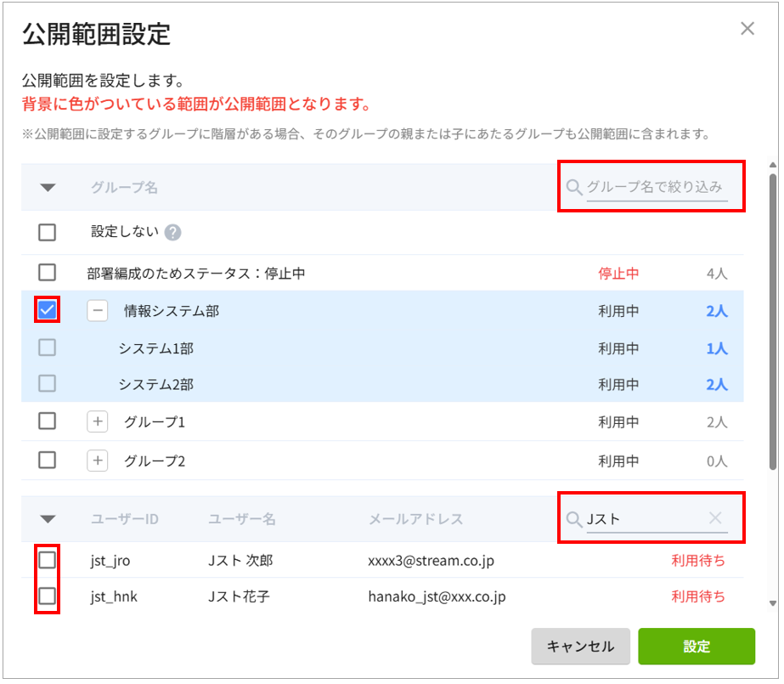The image size is (784, 684).
Task: Collapse the user list section triangle
Action: [x=48, y=519]
